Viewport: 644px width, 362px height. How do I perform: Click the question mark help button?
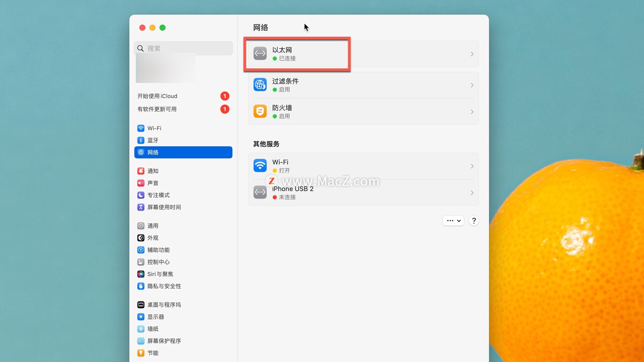coord(474,221)
